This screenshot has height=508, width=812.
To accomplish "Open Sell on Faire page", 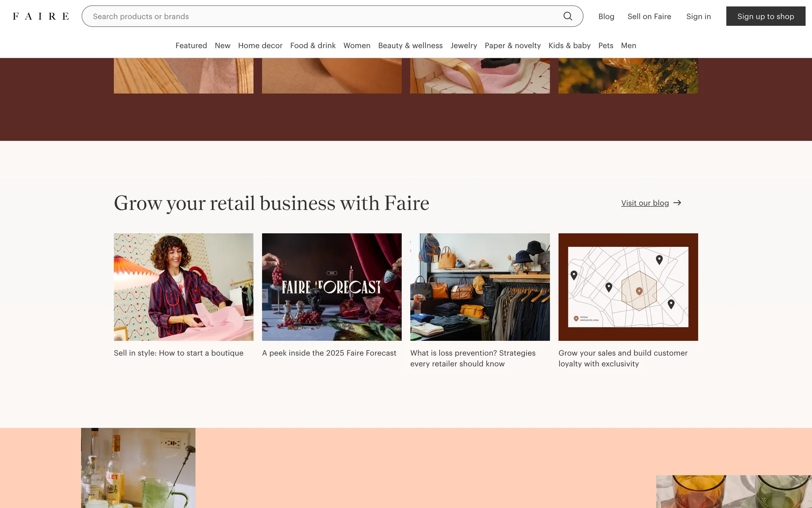I will pyautogui.click(x=649, y=17).
